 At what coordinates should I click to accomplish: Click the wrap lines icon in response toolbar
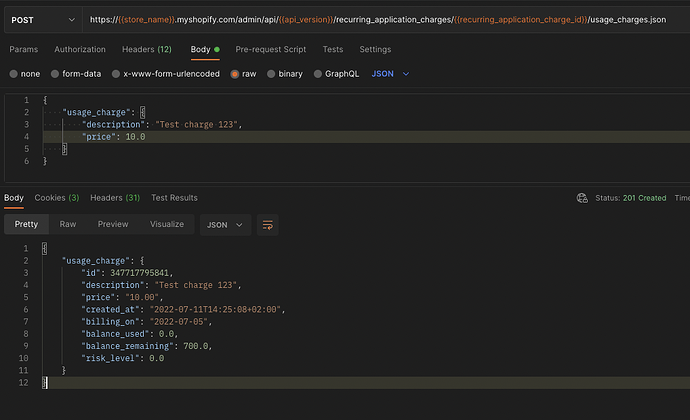267,225
